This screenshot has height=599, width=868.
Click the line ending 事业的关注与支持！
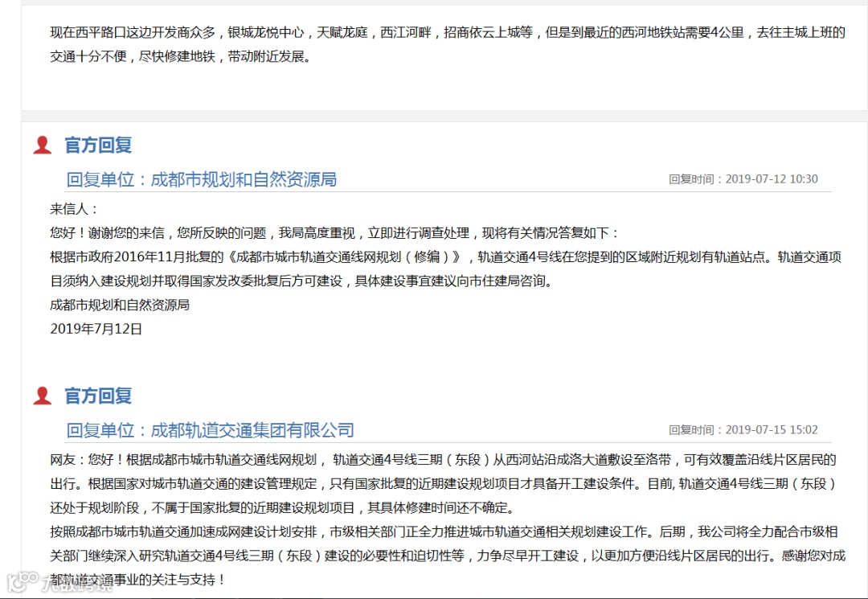138,580
